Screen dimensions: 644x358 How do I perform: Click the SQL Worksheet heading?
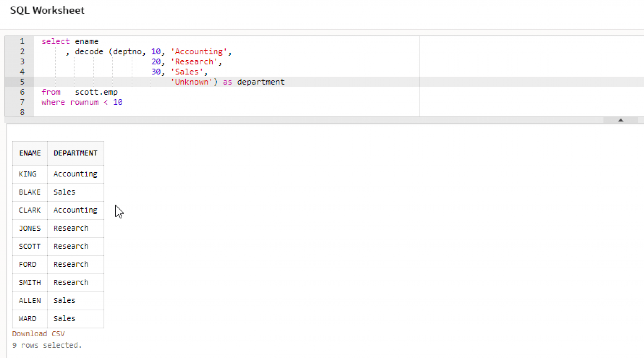pos(47,10)
